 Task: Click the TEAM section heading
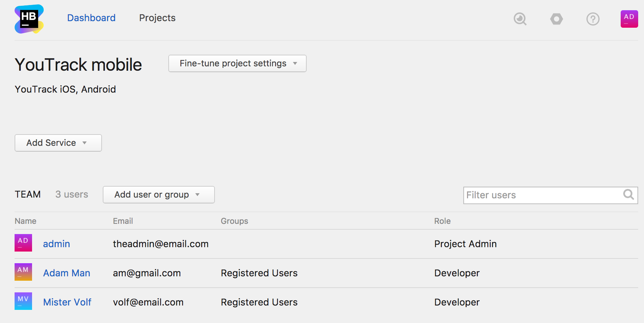click(x=28, y=194)
